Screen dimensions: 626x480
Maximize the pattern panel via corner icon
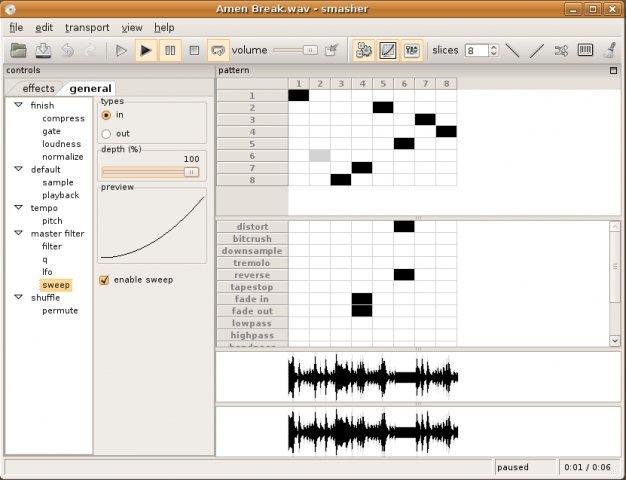pos(613,71)
